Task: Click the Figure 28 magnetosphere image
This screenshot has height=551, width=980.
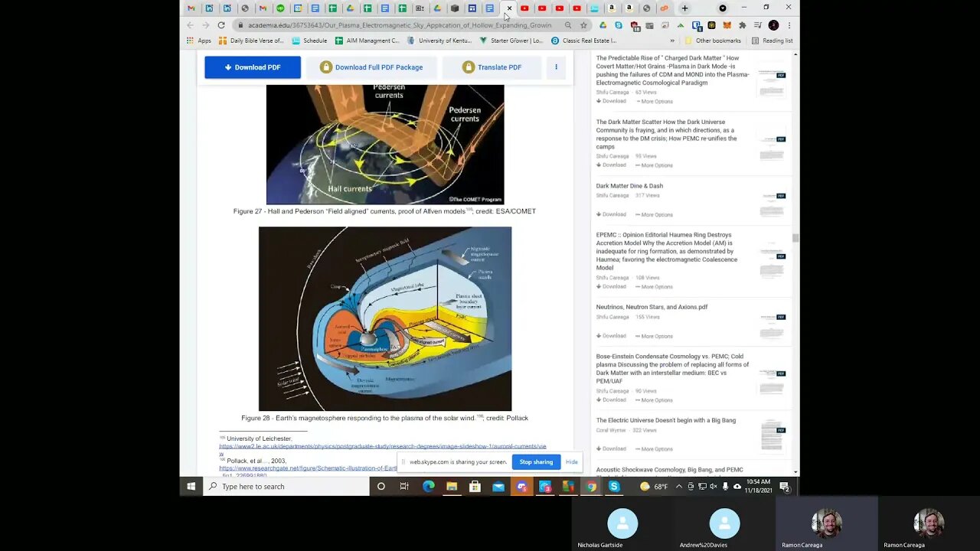Action: 385,319
